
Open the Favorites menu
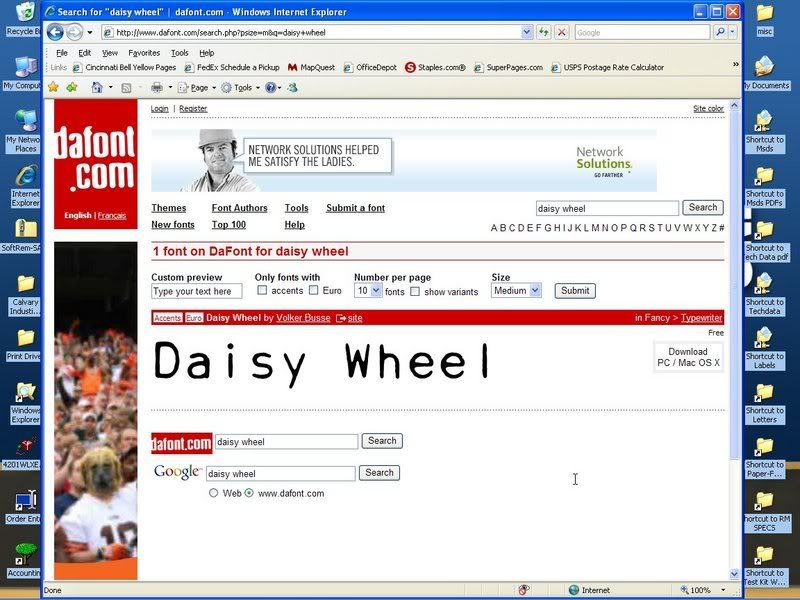click(x=144, y=53)
